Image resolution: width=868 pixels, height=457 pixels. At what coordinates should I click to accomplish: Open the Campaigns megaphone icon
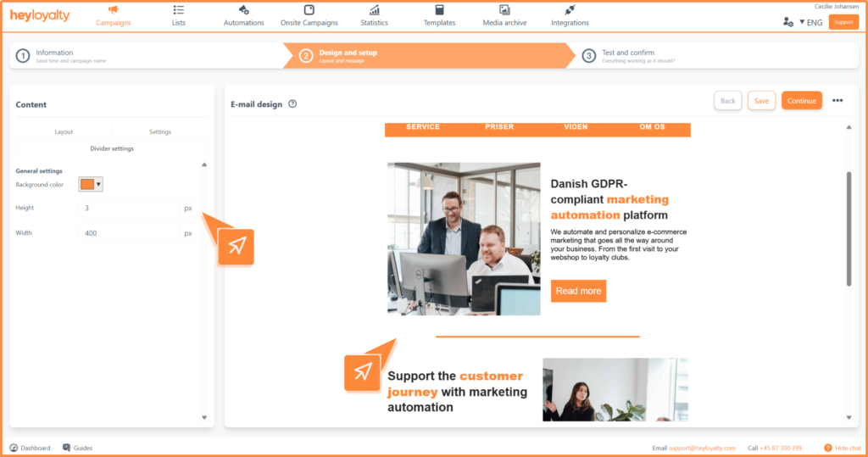pyautogui.click(x=113, y=10)
